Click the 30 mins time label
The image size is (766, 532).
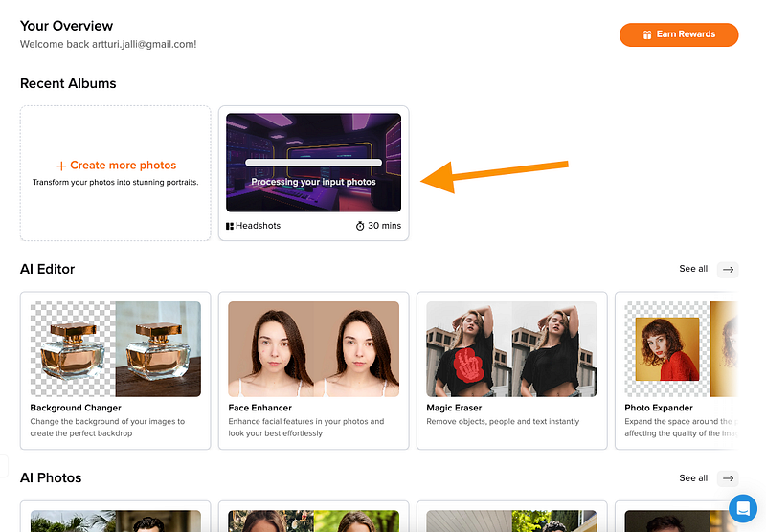pos(385,226)
